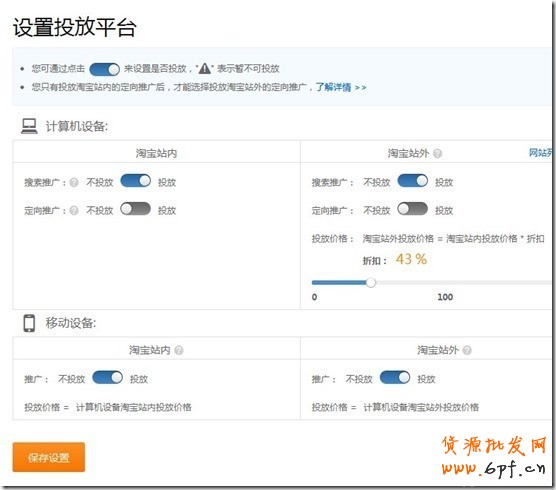The height and width of the screenshot is (490, 556).
Task: Click the help icon next to mobile 淘宝站外 header
Action: point(467,350)
